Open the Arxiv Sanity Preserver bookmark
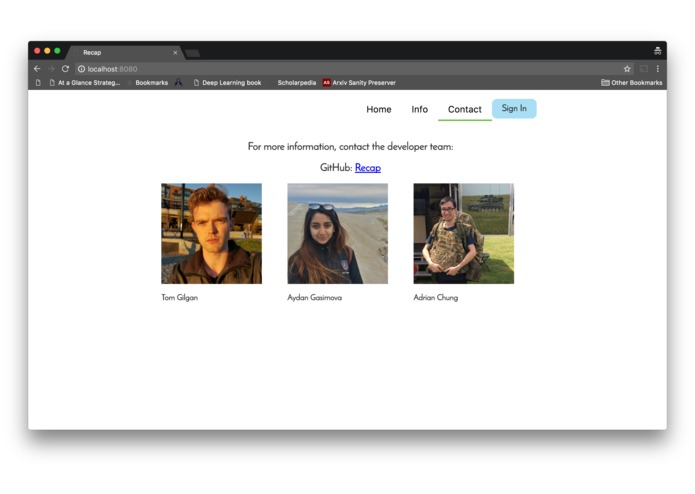This screenshot has width=695, height=494. pyautogui.click(x=359, y=82)
